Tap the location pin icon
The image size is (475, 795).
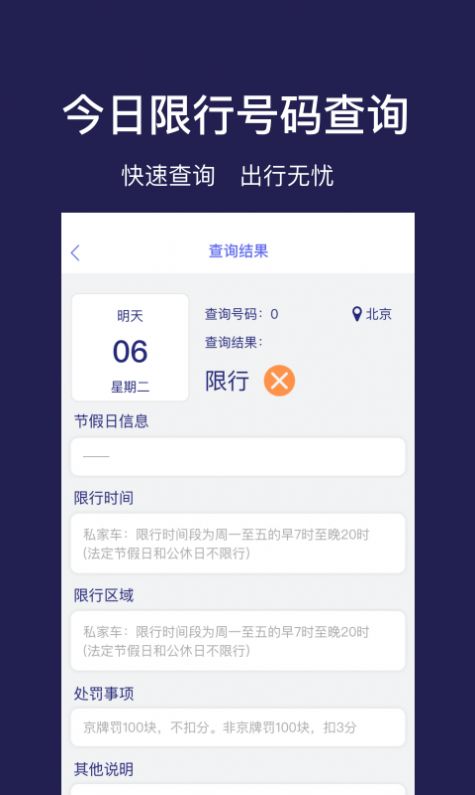click(x=357, y=314)
